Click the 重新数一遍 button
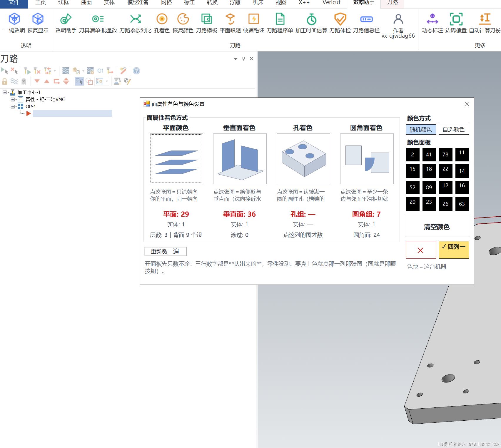501x448 pixels. (165, 251)
